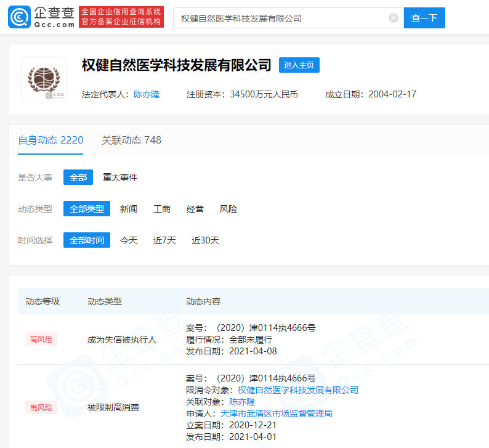
Task: Filter dynamic type by 风险
Action: tap(228, 209)
